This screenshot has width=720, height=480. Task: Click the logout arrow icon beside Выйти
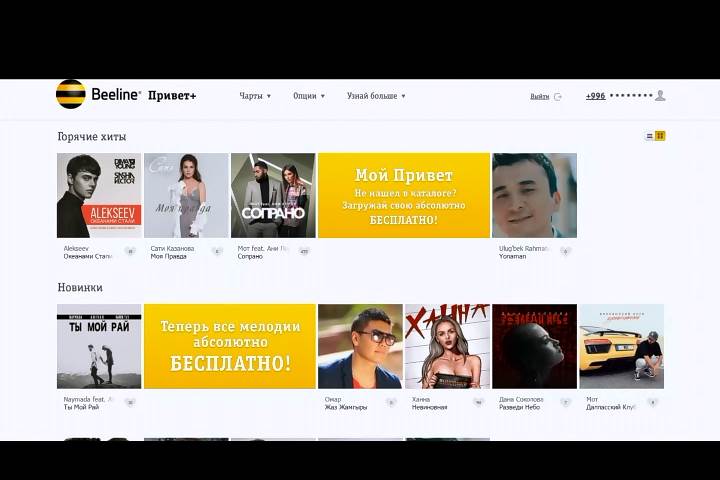coord(558,96)
